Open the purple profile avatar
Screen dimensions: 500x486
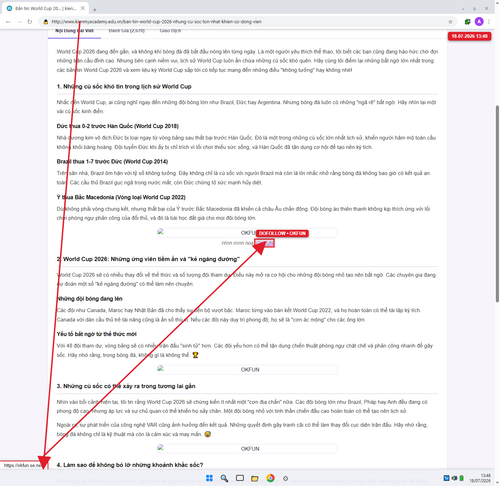pyautogui.click(x=479, y=22)
